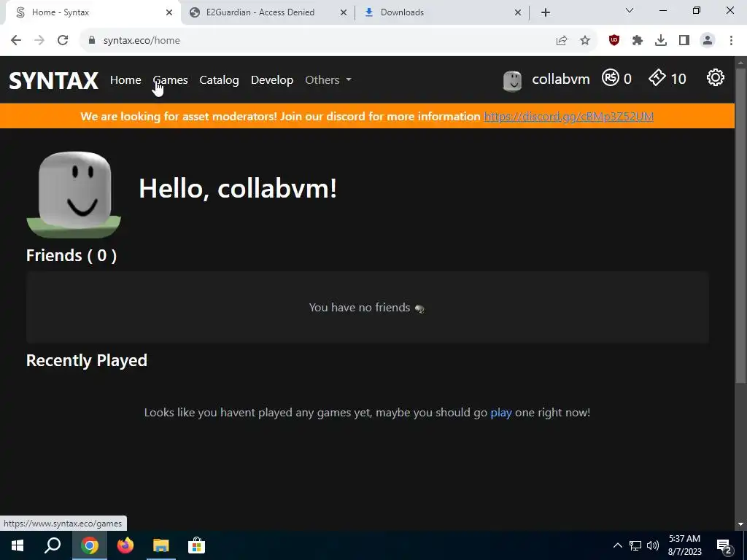Screen dimensions: 747x560
Task: Open Microsoft Store from the taskbar
Action: 196,545
